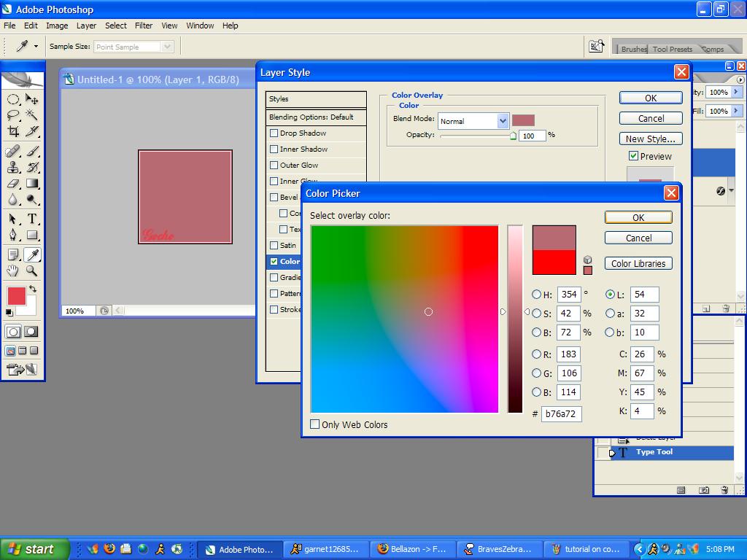Select the Crop tool in toolbox
The height and width of the screenshot is (560, 747).
13,132
